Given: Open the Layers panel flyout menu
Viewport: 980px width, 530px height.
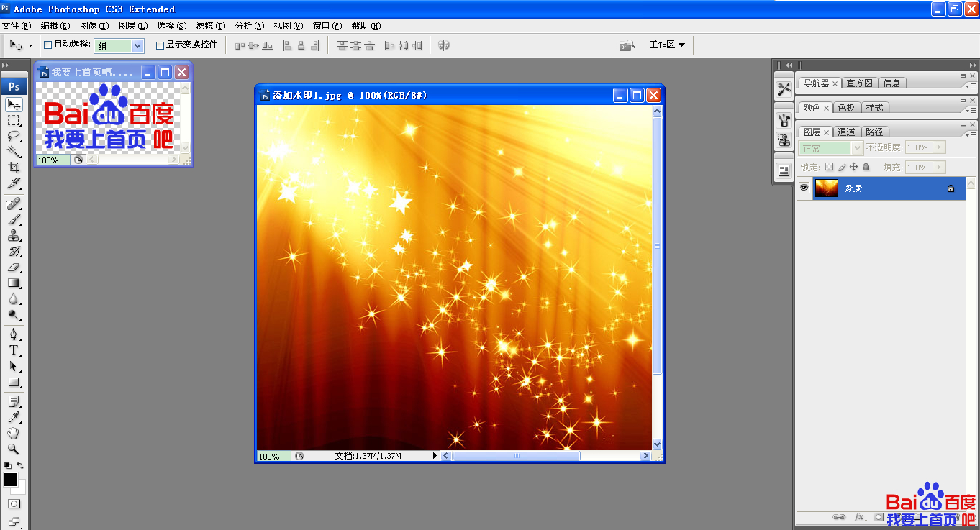Looking at the screenshot, I should point(971,134).
